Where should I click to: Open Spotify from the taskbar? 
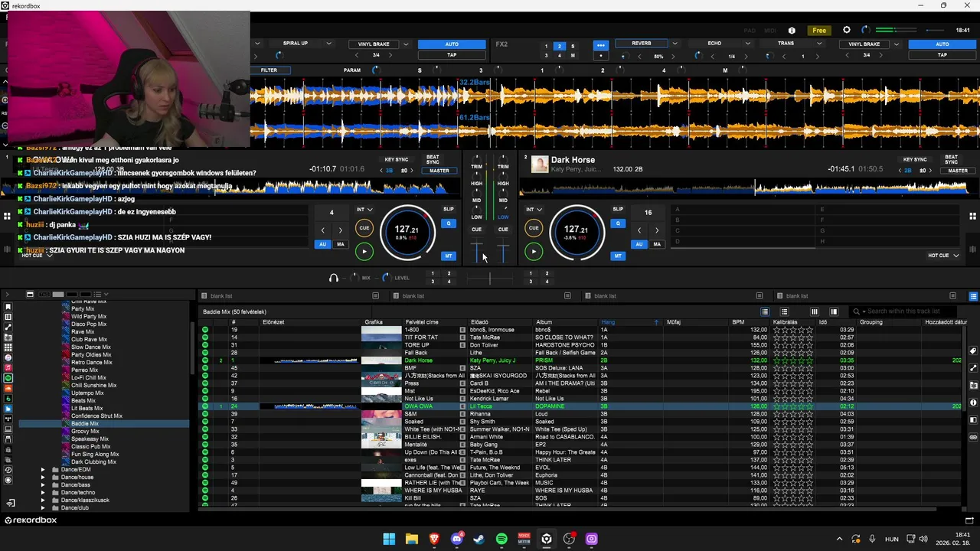tap(501, 539)
